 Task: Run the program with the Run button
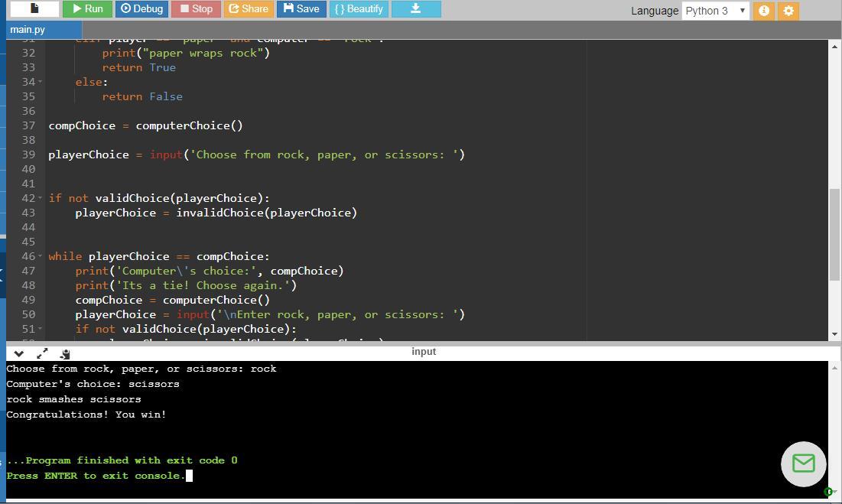[86, 9]
